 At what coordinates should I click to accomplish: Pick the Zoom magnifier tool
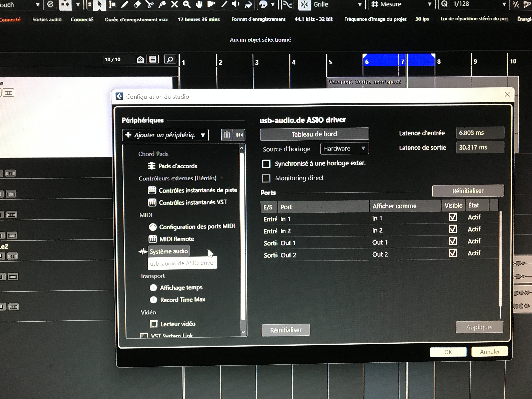(x=187, y=5)
